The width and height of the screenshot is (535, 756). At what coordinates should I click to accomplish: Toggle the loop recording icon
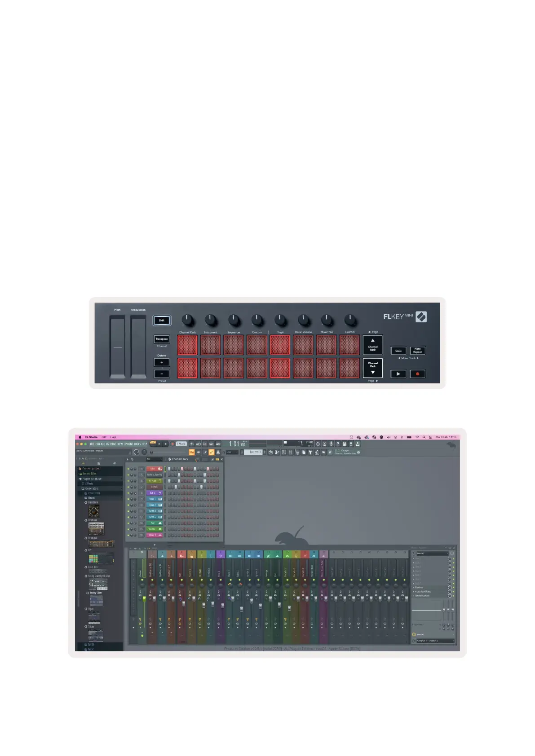[218, 444]
